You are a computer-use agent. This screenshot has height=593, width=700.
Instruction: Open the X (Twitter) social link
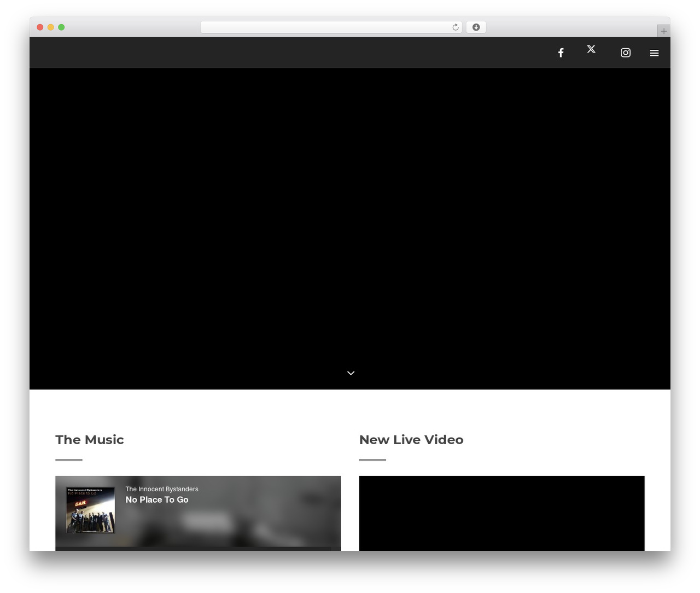click(591, 49)
